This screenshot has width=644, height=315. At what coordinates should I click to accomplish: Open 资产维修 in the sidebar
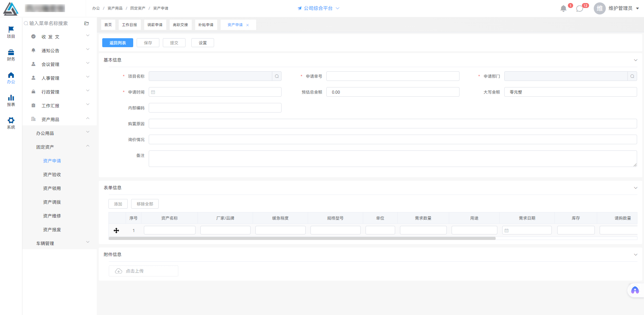[52, 216]
